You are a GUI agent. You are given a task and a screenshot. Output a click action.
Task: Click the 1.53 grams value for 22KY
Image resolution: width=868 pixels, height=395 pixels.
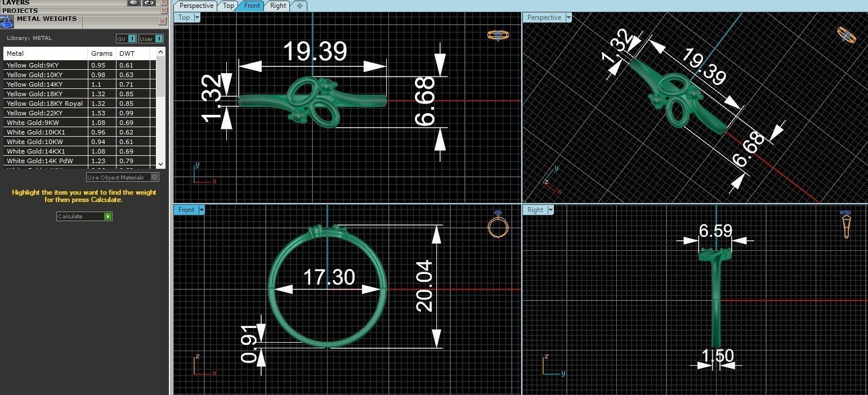[x=98, y=113]
